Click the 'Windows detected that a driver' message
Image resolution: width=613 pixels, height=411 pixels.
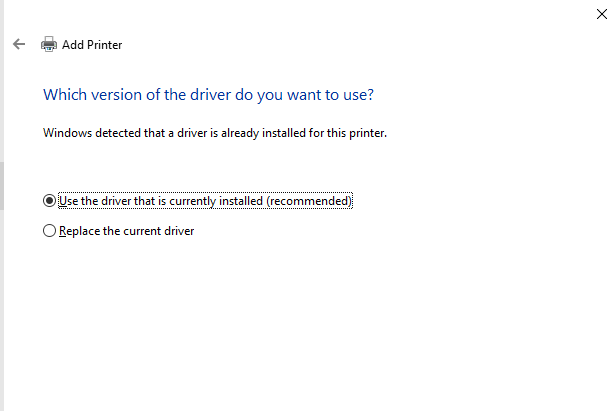pyautogui.click(x=215, y=133)
